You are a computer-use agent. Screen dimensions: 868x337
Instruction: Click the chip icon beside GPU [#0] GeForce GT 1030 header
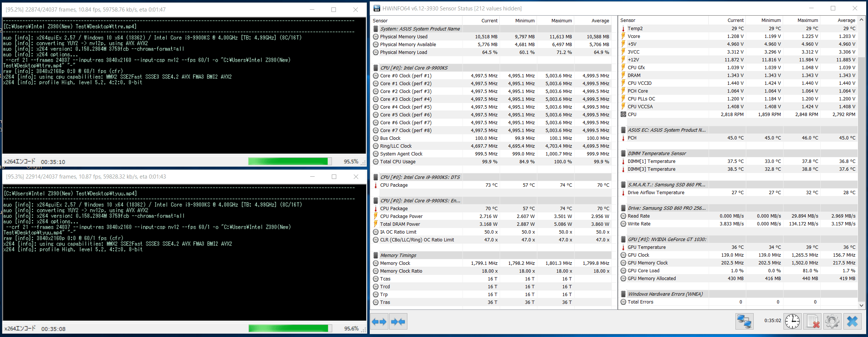pos(623,239)
